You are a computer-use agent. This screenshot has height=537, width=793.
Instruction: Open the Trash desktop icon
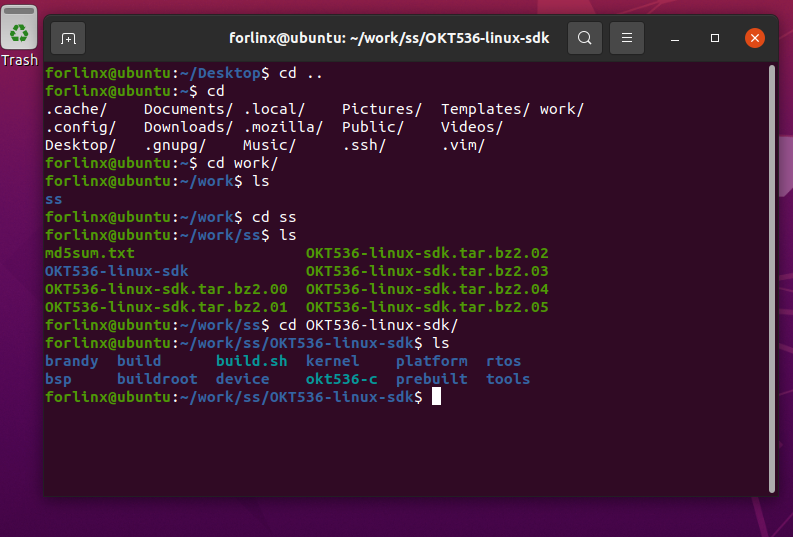pos(19,37)
